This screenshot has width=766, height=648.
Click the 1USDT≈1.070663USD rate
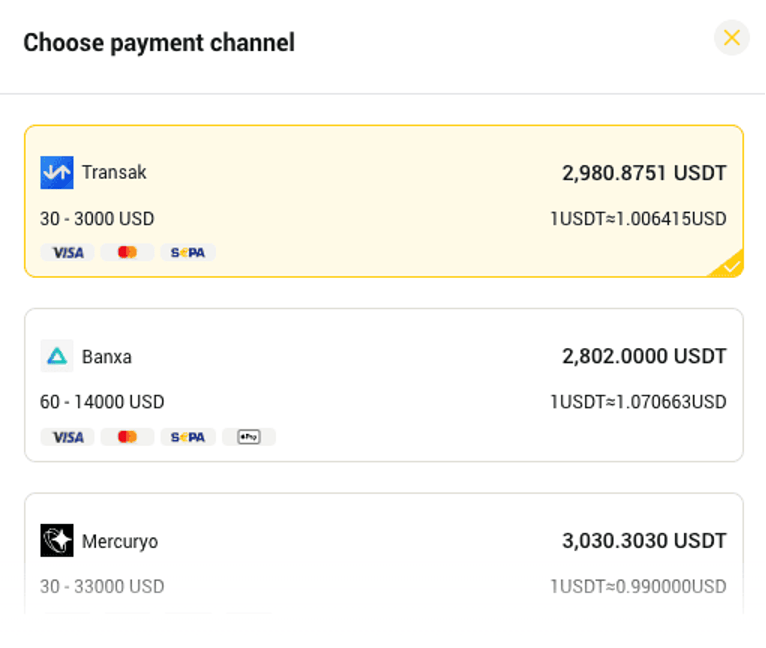638,402
